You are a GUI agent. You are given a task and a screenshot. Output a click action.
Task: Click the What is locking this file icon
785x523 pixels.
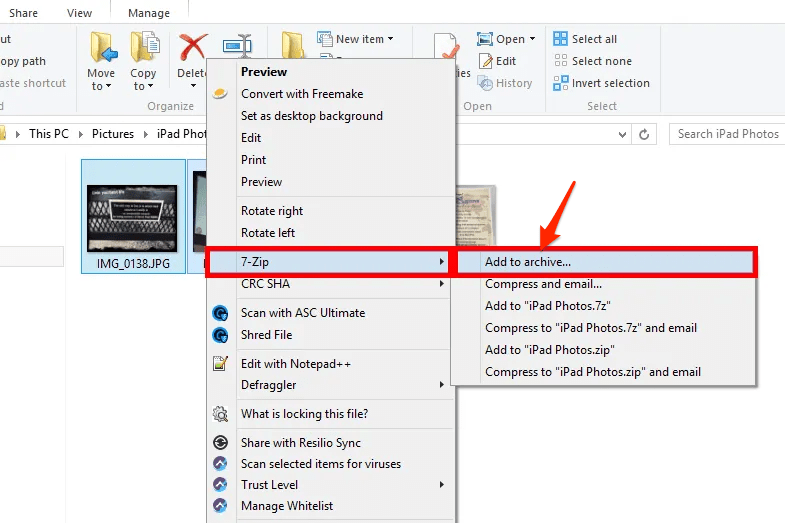click(x=221, y=414)
